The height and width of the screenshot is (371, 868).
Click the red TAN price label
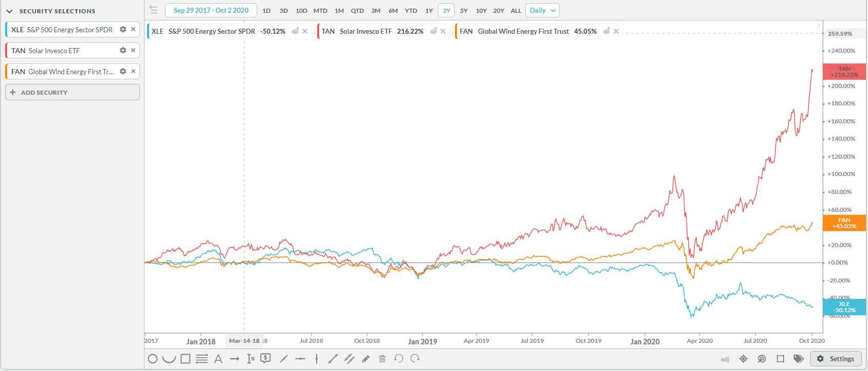(x=844, y=72)
